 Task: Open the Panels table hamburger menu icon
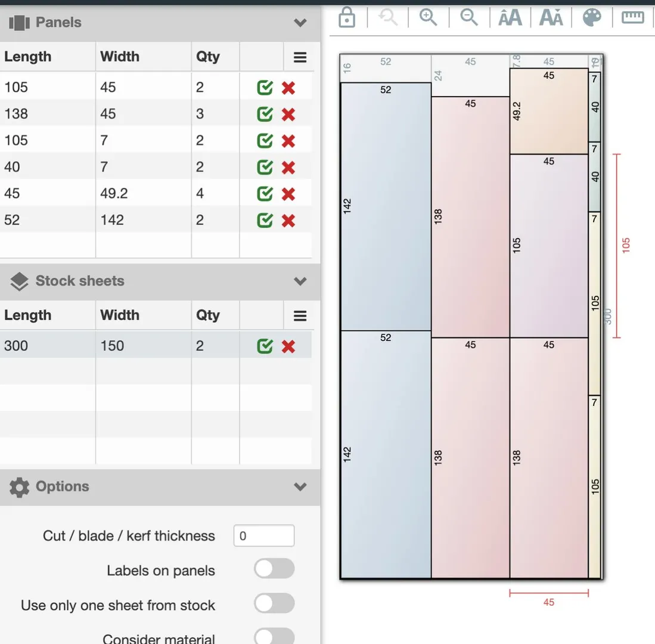point(300,57)
